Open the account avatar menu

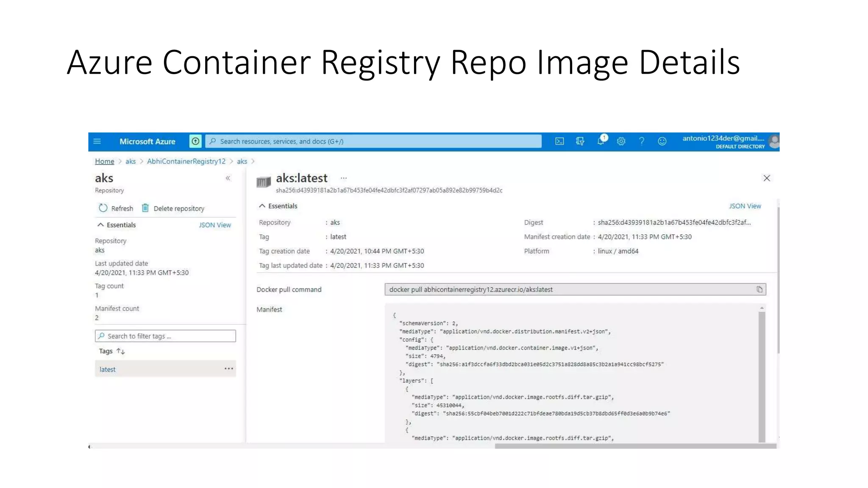774,141
